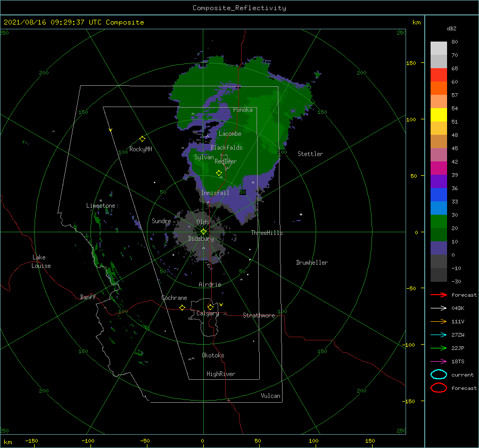Image resolution: width=479 pixels, height=448 pixels.
Task: Click the HighRiver city label
Action: point(221,374)
